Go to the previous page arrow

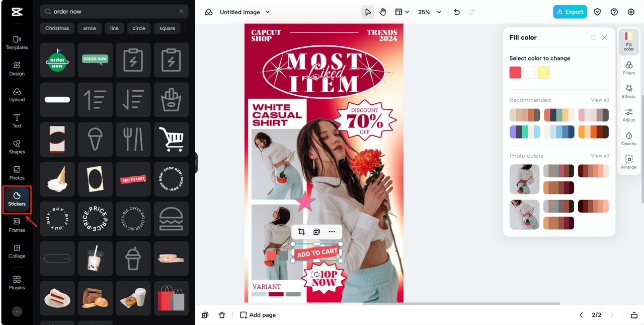click(x=581, y=315)
